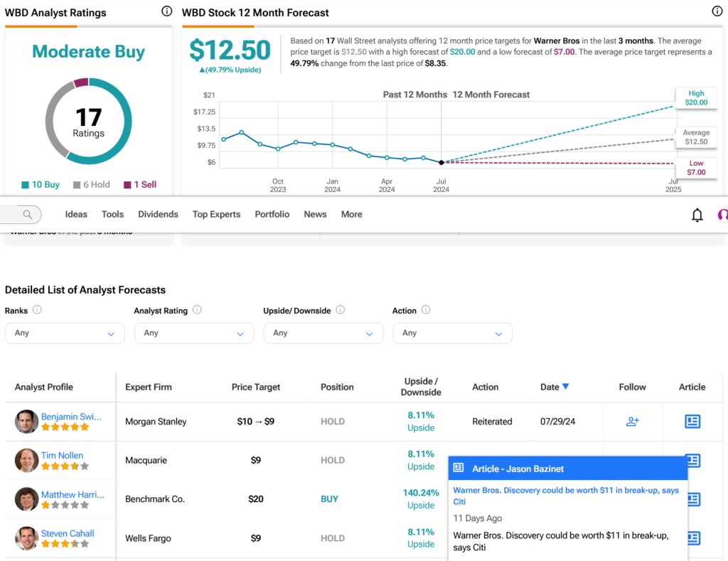Click info icon beside Action filter label
This screenshot has height=561, width=728.
pos(426,310)
